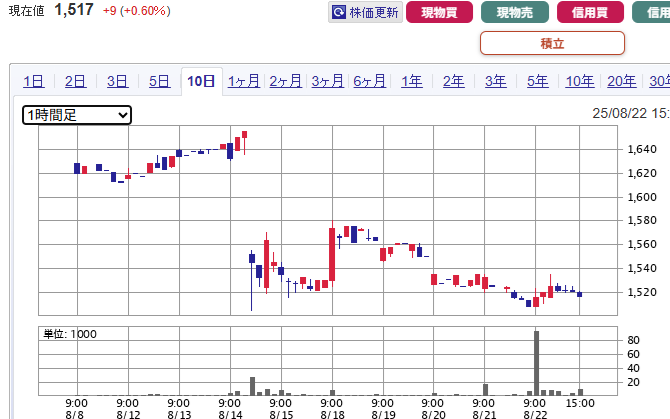Click the 1,517 current price value
This screenshot has height=419, width=670.
coord(74,9)
